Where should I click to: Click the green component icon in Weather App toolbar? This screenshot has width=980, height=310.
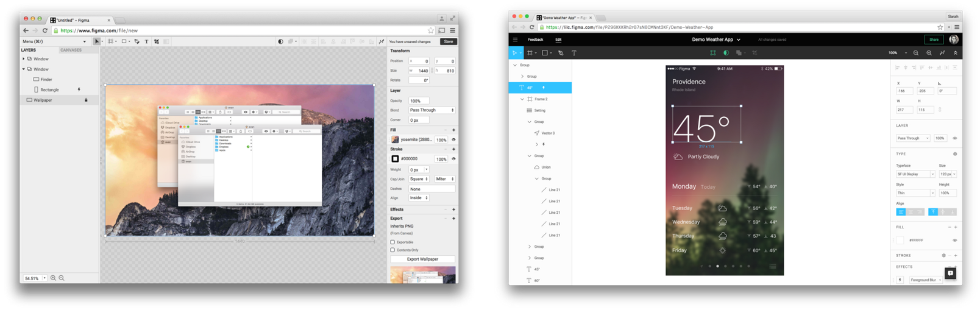[x=712, y=53]
